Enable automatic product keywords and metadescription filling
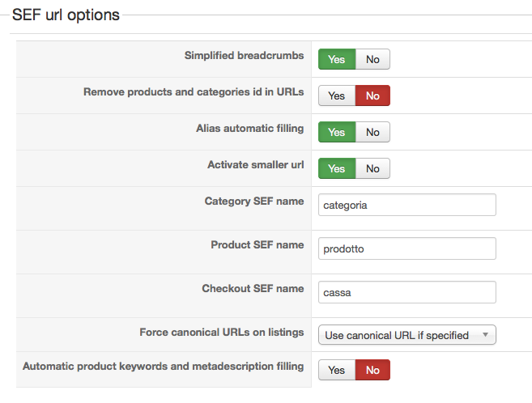This screenshot has height=403, width=532. pos(337,370)
